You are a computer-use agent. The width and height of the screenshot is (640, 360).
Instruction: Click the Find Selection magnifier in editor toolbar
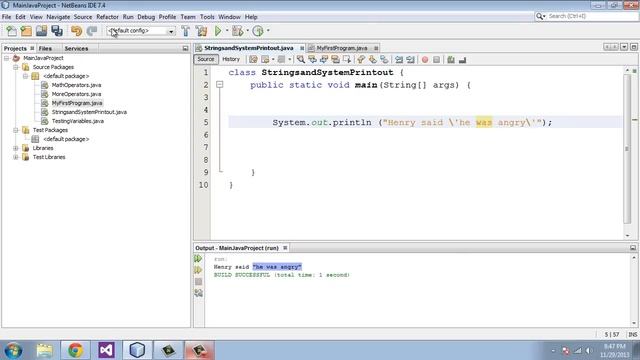(301, 60)
